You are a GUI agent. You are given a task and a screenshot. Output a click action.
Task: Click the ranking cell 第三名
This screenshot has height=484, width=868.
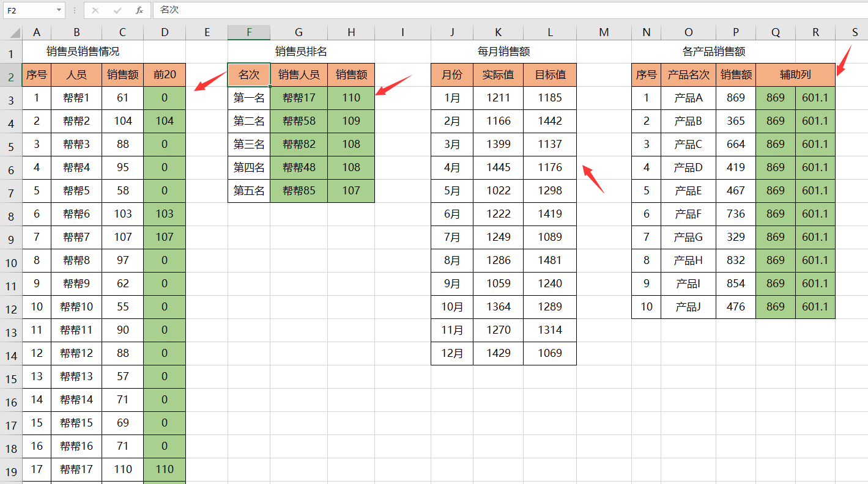click(249, 144)
